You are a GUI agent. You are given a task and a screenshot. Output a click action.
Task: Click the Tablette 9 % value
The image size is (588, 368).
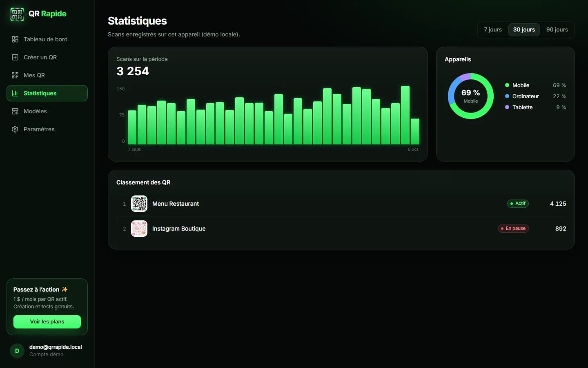(561, 107)
